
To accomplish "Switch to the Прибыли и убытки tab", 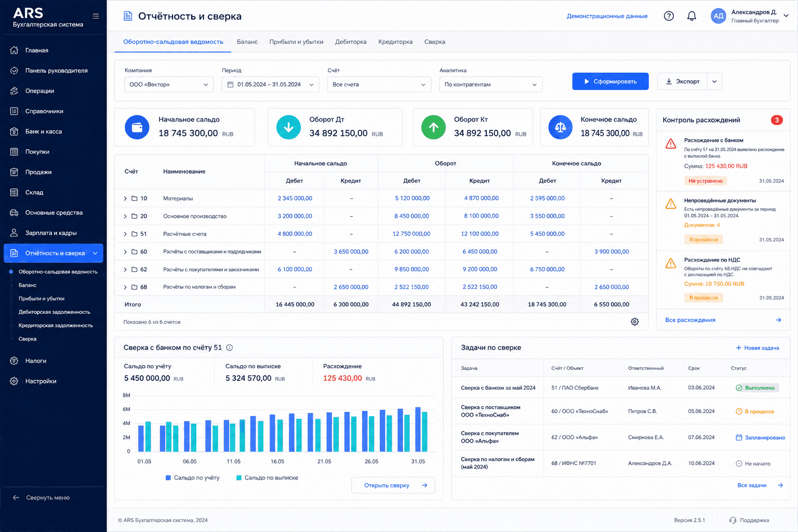I will pos(296,42).
